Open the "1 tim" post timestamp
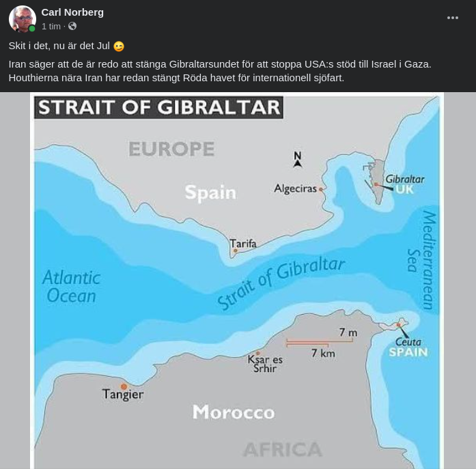The height and width of the screenshot is (469, 476). pyautogui.click(x=51, y=27)
